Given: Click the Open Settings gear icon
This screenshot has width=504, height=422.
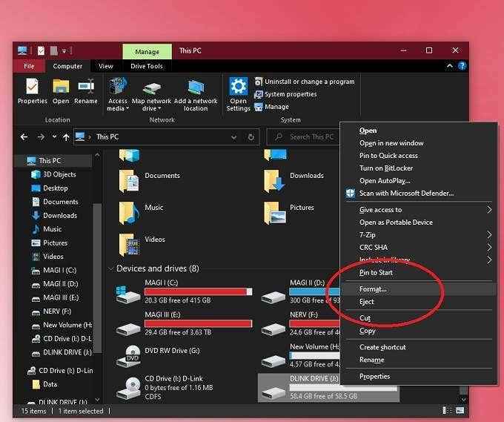Looking at the screenshot, I should [238, 86].
